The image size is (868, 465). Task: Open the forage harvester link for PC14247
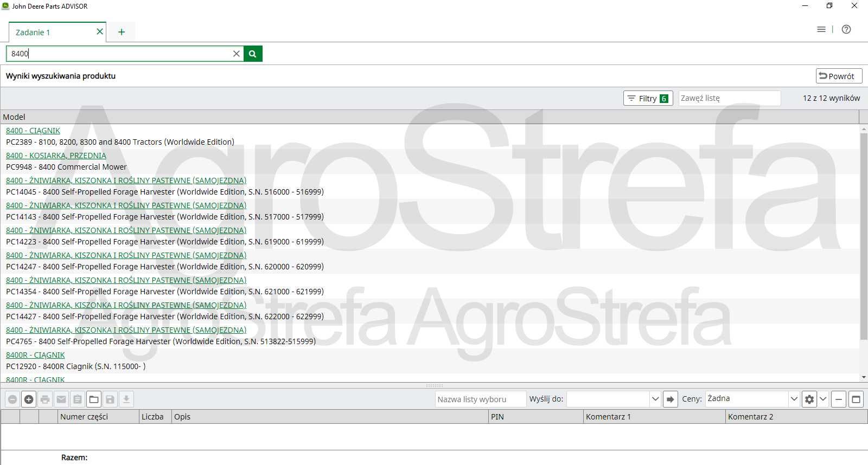[126, 255]
